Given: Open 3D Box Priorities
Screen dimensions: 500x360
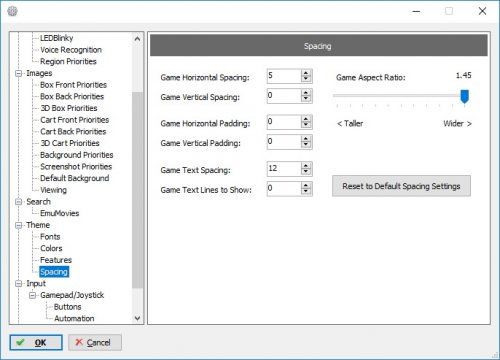Looking at the screenshot, I should (69, 108).
